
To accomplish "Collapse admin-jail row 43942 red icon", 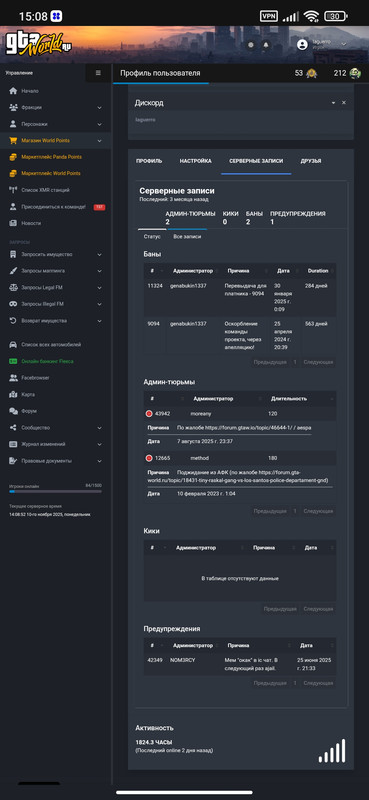I will (x=149, y=414).
